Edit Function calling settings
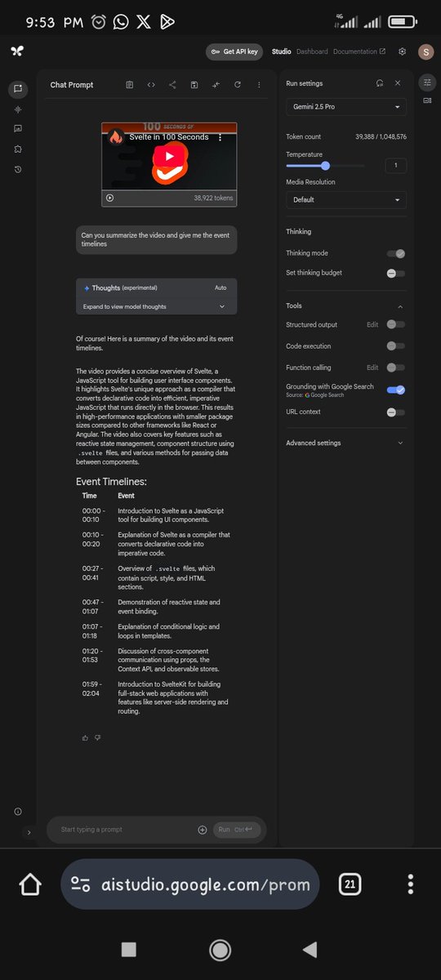 coord(372,367)
